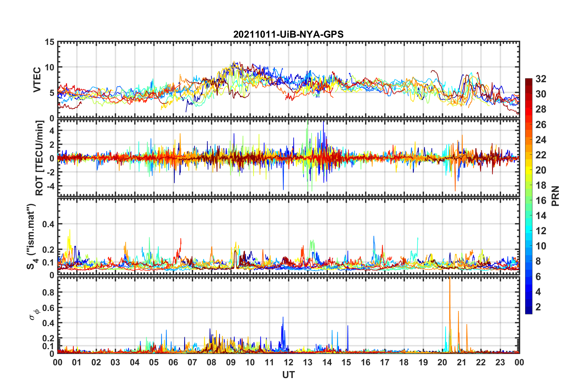Click the S4 ("ism.mat") axis label
Image resolution: width=577 pixels, height=392 pixels.
pyautogui.click(x=31, y=237)
